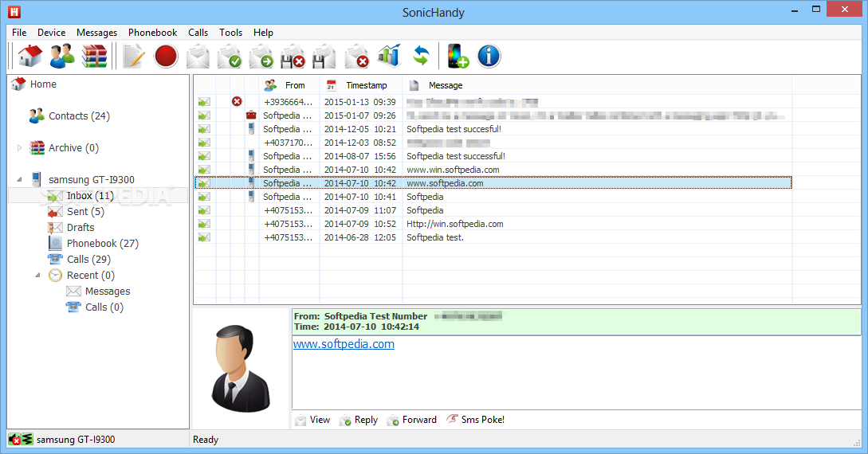Select Messages under Recent
The width and height of the screenshot is (868, 454).
click(108, 292)
